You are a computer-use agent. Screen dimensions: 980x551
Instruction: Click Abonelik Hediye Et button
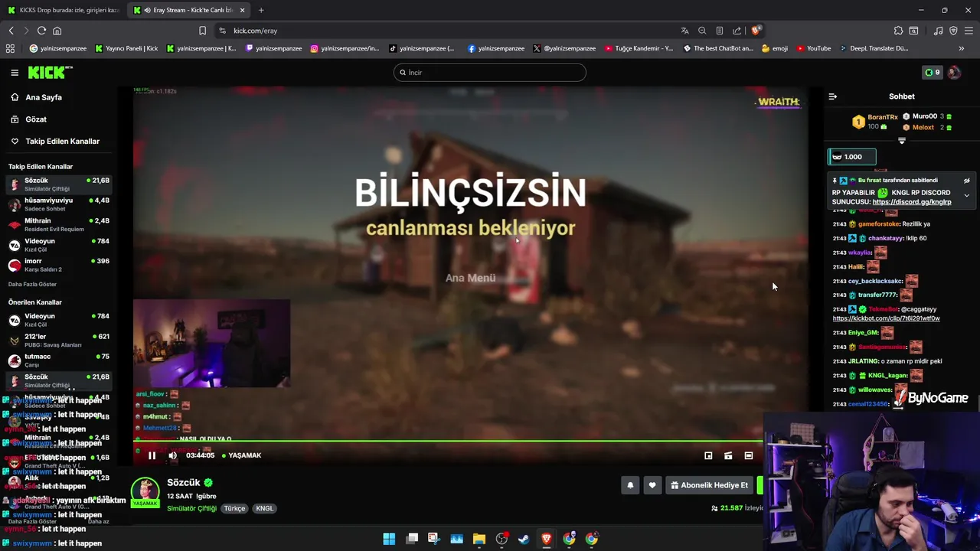(x=709, y=485)
